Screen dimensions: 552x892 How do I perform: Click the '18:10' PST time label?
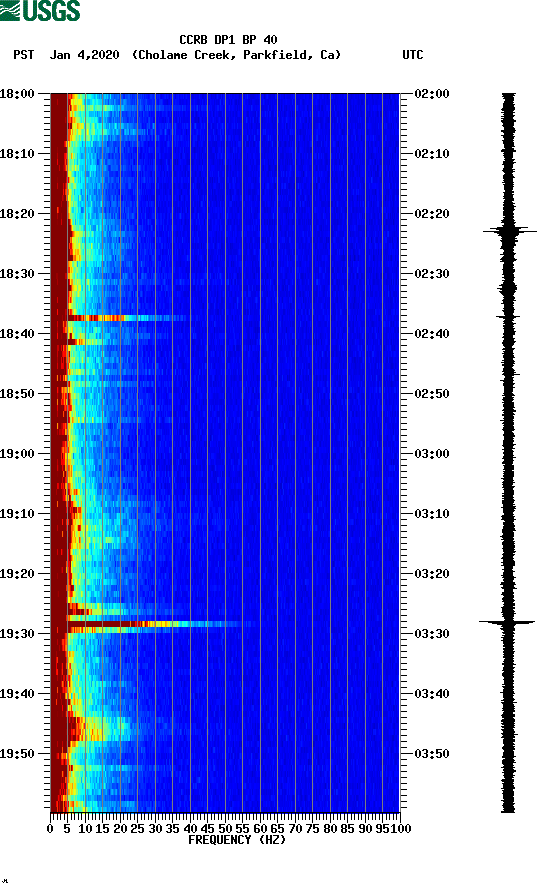click(x=17, y=154)
